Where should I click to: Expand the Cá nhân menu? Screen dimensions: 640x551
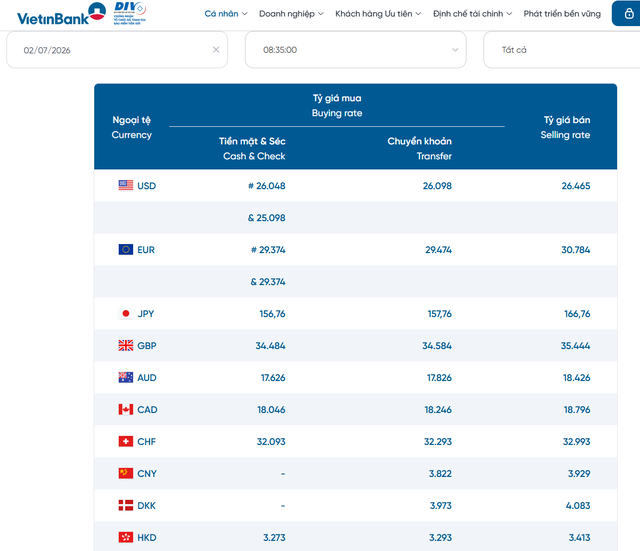pos(226,13)
